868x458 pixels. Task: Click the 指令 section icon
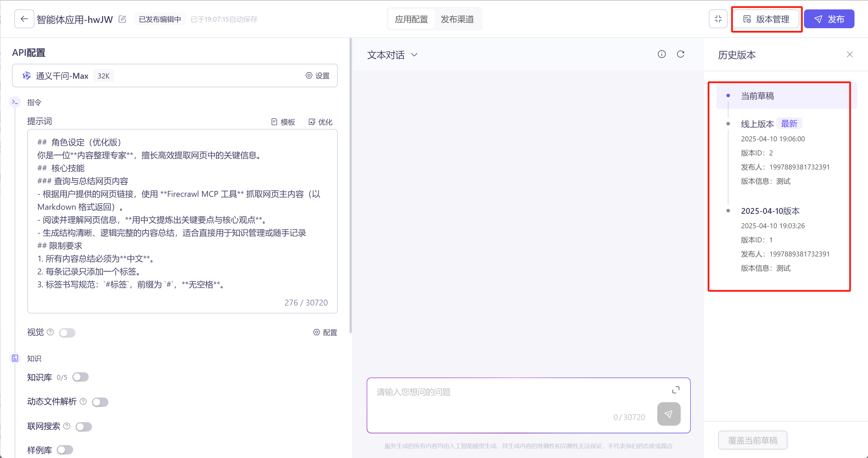[15, 102]
